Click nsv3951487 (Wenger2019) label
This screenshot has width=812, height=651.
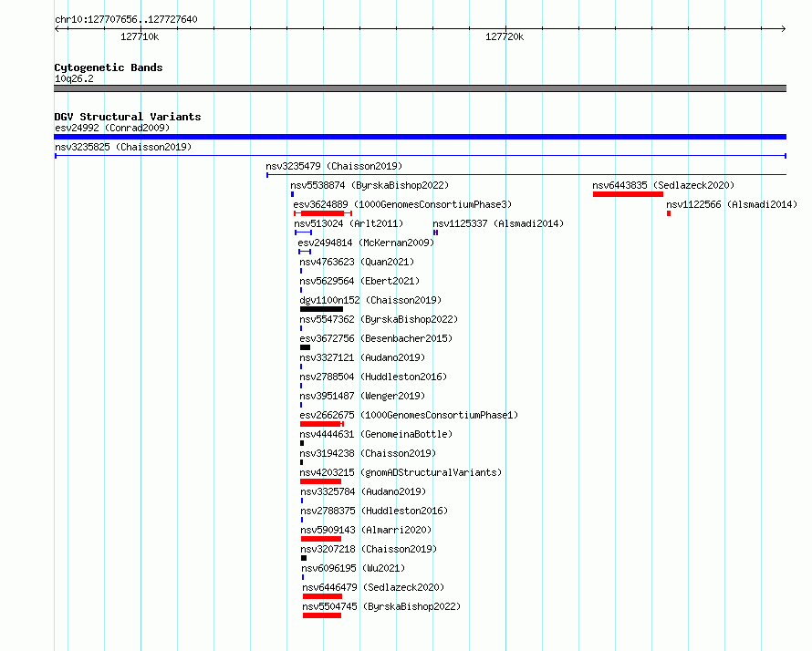(x=362, y=396)
